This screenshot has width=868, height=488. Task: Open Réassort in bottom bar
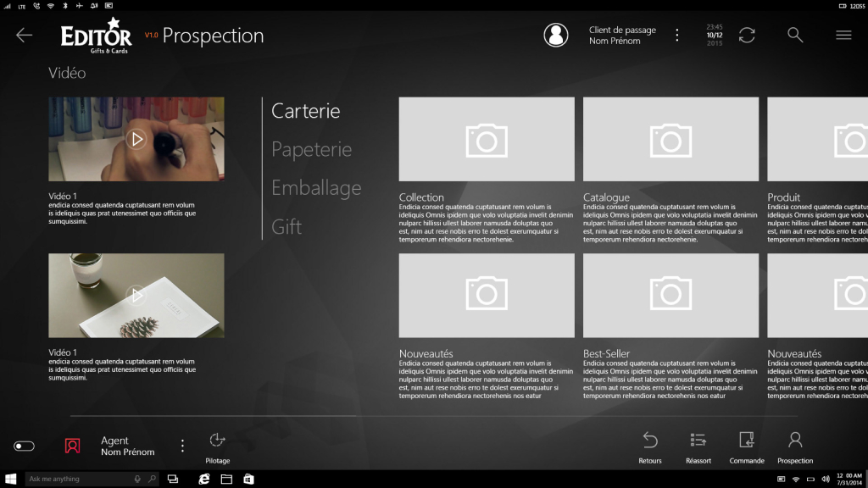pos(698,440)
